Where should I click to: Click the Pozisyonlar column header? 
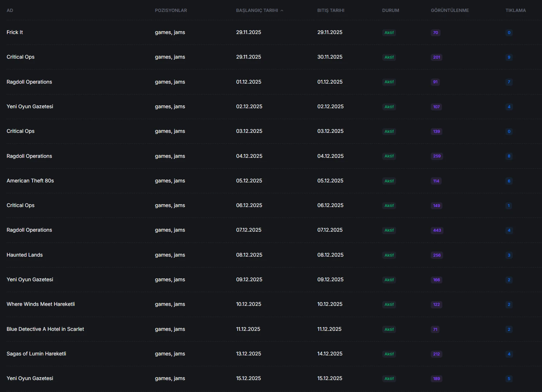click(x=171, y=10)
